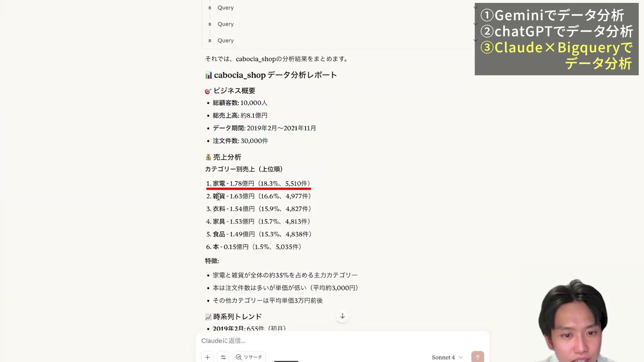
Task: Click the money bag emoji beside 売上分析
Action: click(x=208, y=157)
